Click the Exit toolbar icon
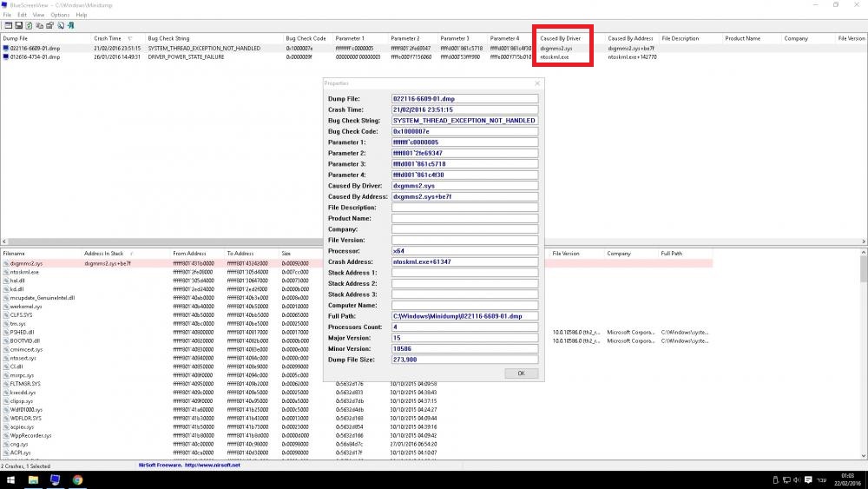The image size is (868, 489). [x=71, y=25]
